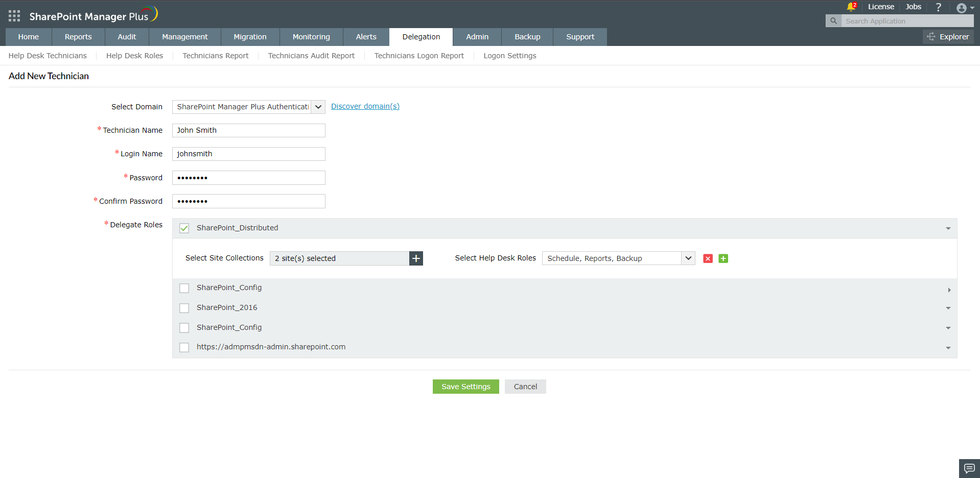The width and height of the screenshot is (980, 478).
Task: Collapse the SharePoint_Distributed row arrow
Action: point(948,228)
